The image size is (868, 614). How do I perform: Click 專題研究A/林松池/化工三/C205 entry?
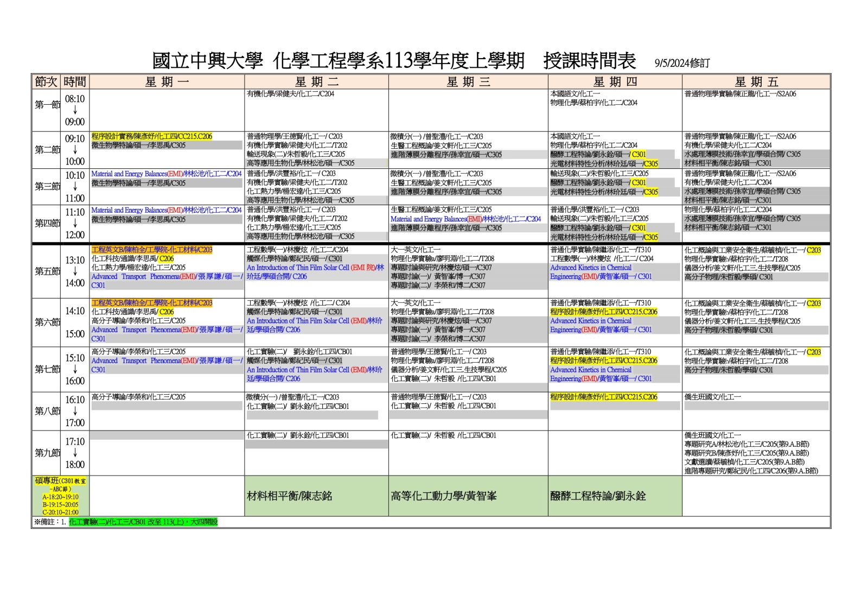(x=746, y=444)
